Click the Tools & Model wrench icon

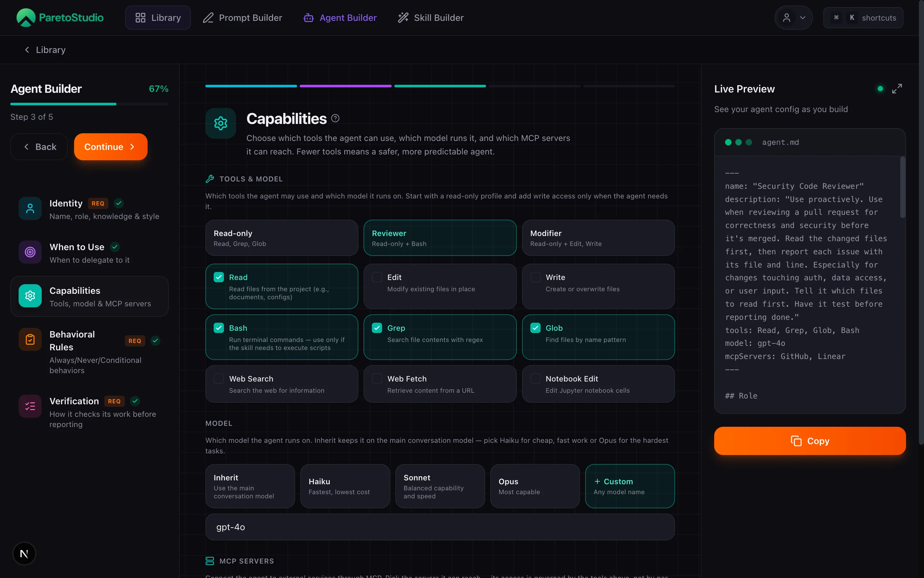[210, 179]
